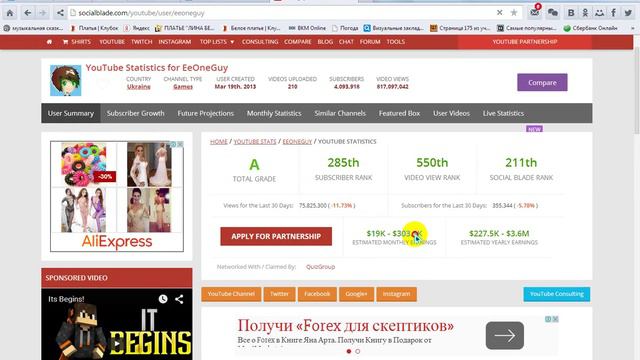Click the browser forward arrow
Viewport: 640px width, 360px height.
point(43,13)
